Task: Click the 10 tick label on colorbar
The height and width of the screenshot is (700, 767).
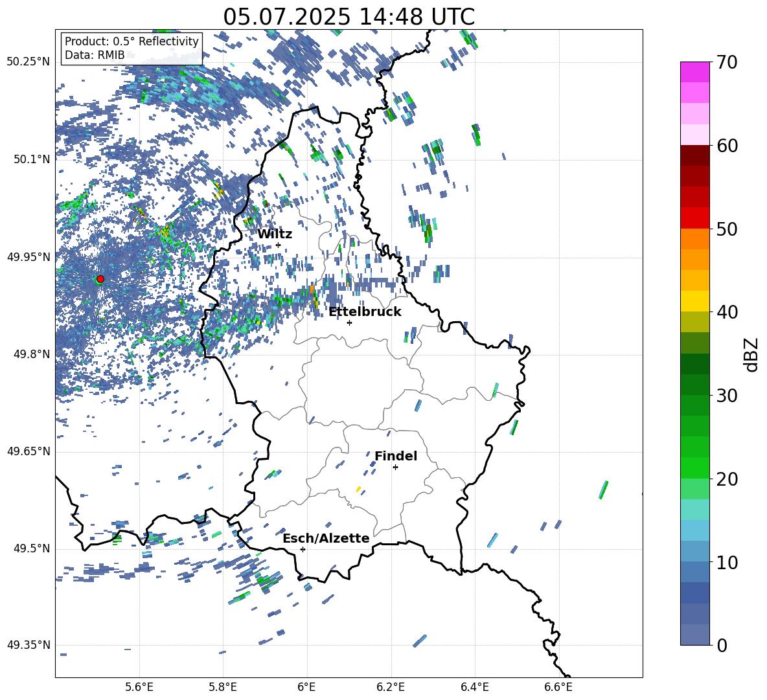Action: tap(727, 563)
